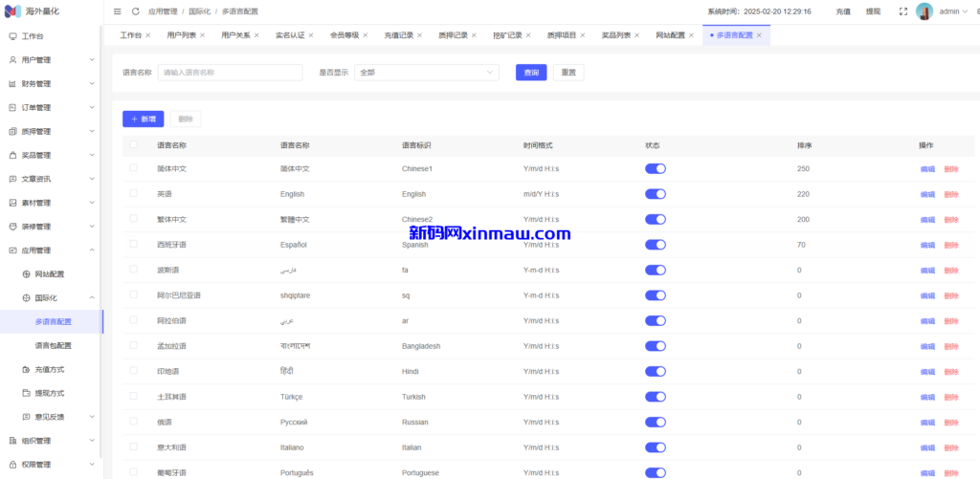Click the 应用管理 icon

pos(12,250)
